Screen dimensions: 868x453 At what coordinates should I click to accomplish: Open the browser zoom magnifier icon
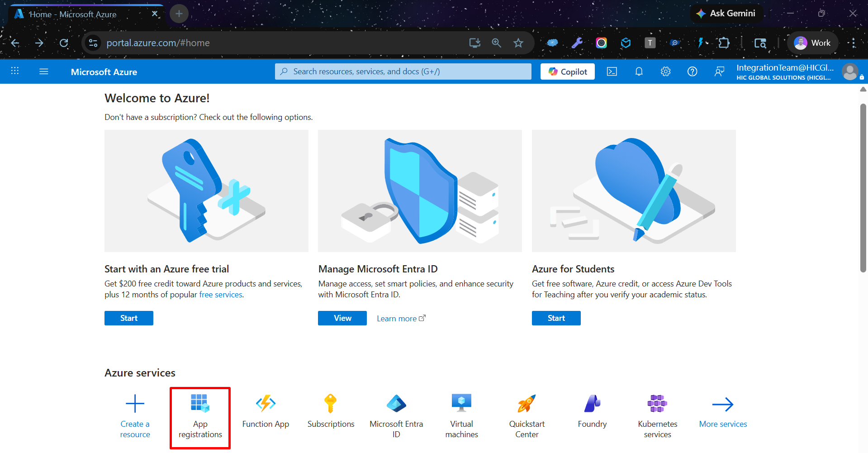[496, 43]
